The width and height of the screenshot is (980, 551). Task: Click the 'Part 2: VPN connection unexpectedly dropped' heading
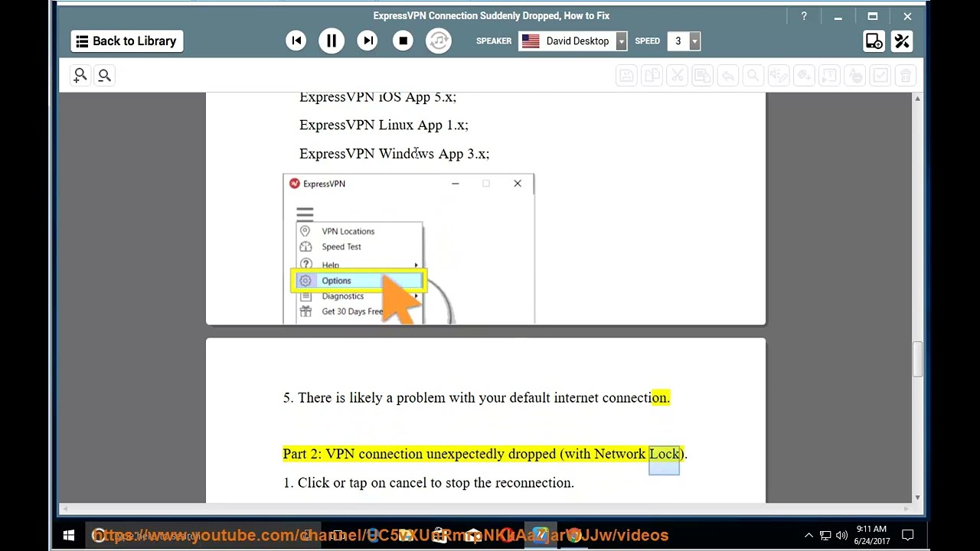[485, 454]
